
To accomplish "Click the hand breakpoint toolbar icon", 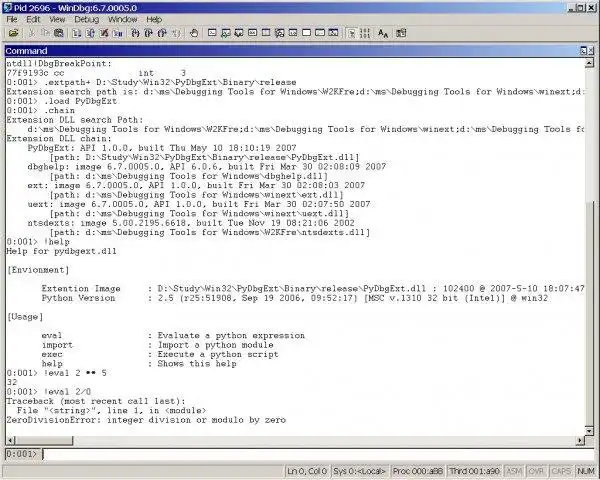I will click(x=194, y=33).
